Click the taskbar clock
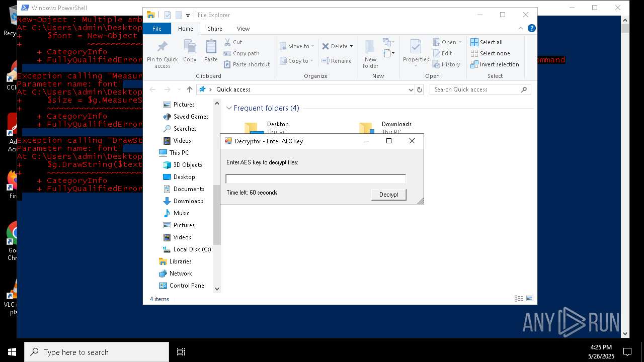The image size is (644, 362). 601,351
